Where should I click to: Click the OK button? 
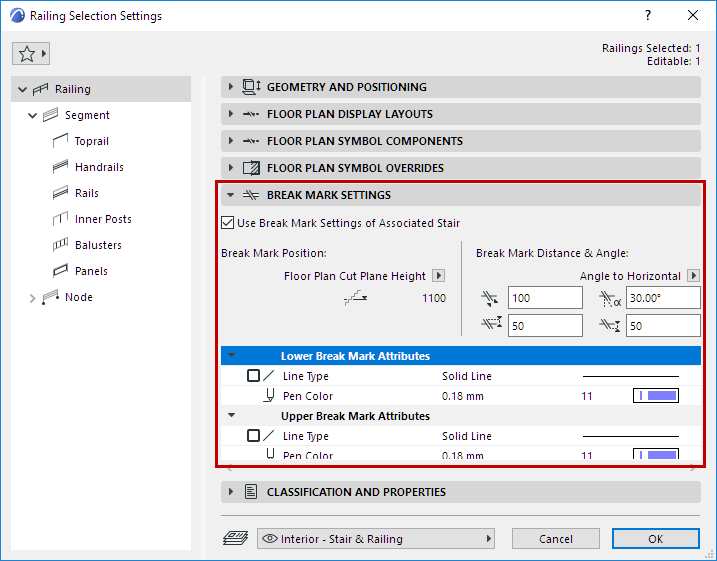pyautogui.click(x=656, y=539)
